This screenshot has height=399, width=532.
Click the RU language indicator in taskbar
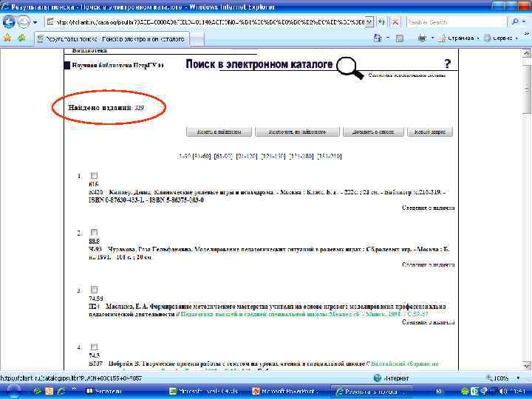click(440, 392)
